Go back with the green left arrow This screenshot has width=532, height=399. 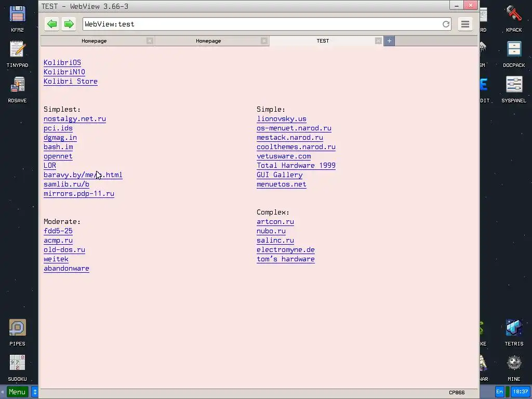pos(52,24)
